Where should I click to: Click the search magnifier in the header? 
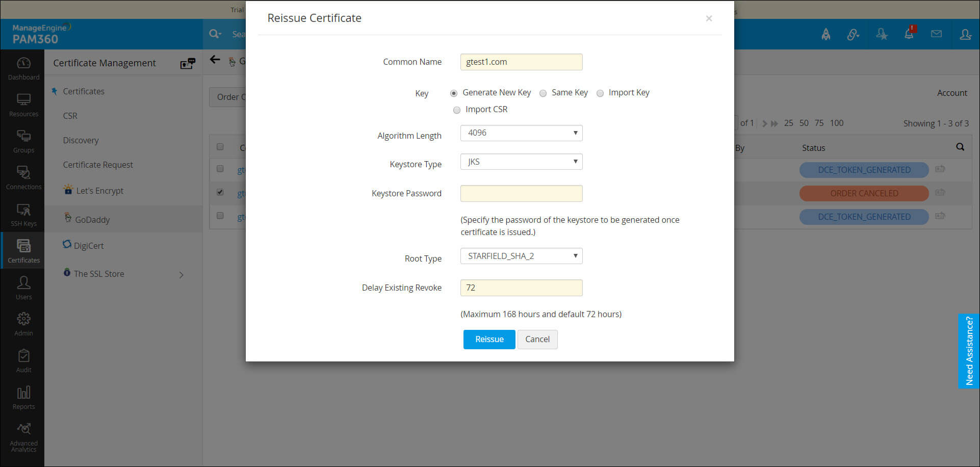pos(215,34)
